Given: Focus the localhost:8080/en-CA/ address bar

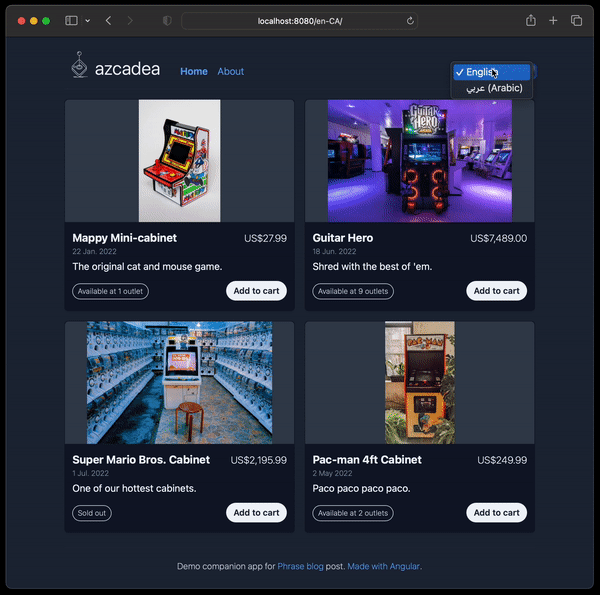Looking at the screenshot, I should coord(299,21).
